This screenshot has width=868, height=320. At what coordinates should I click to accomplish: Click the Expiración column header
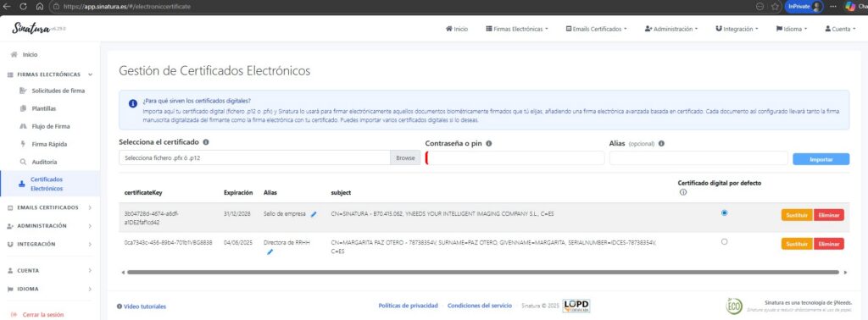[238, 193]
